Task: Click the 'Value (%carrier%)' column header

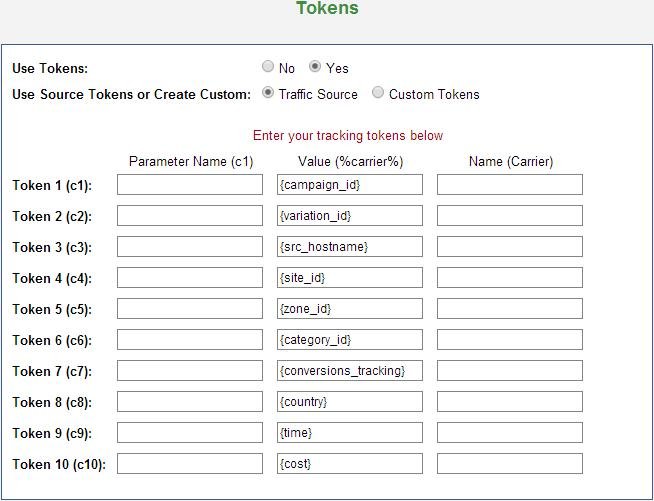Action: coord(351,161)
